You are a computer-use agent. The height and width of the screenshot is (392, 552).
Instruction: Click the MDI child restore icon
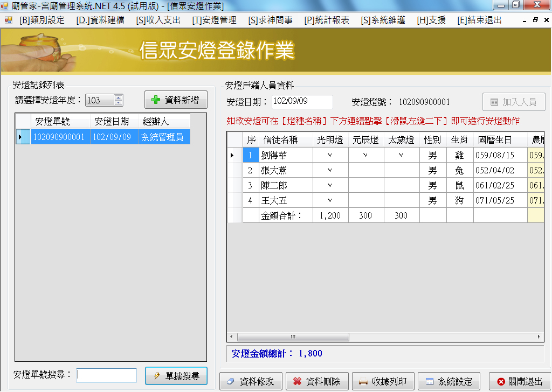pos(535,20)
